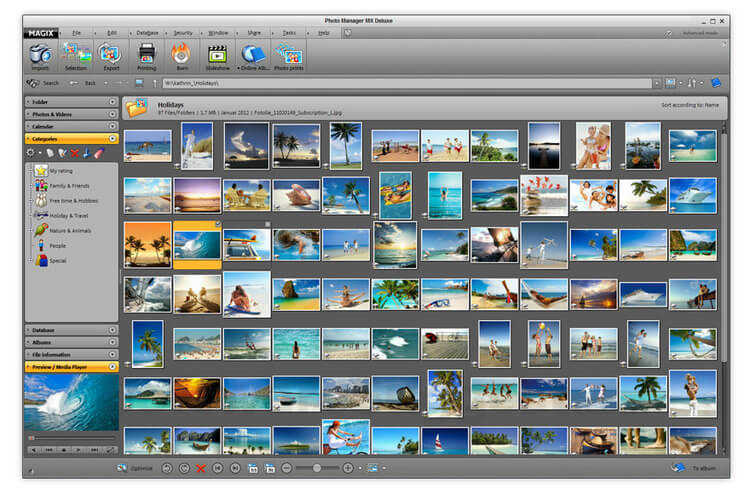This screenshot has width=750, height=494.
Task: Rotate photo right in bottom toolbar
Action: (184, 469)
